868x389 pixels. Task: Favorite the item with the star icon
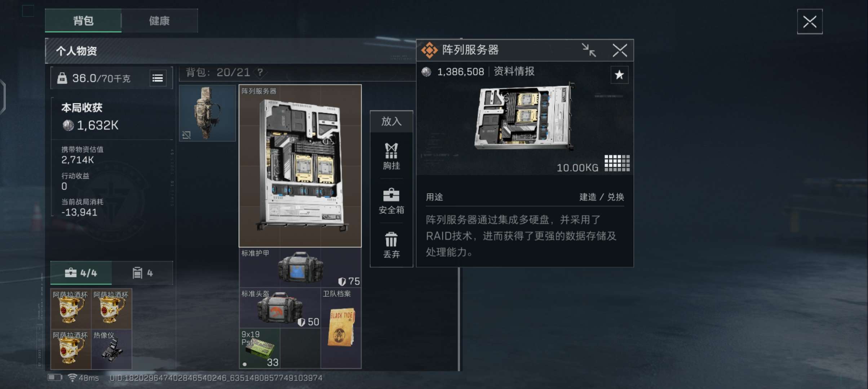pos(619,75)
